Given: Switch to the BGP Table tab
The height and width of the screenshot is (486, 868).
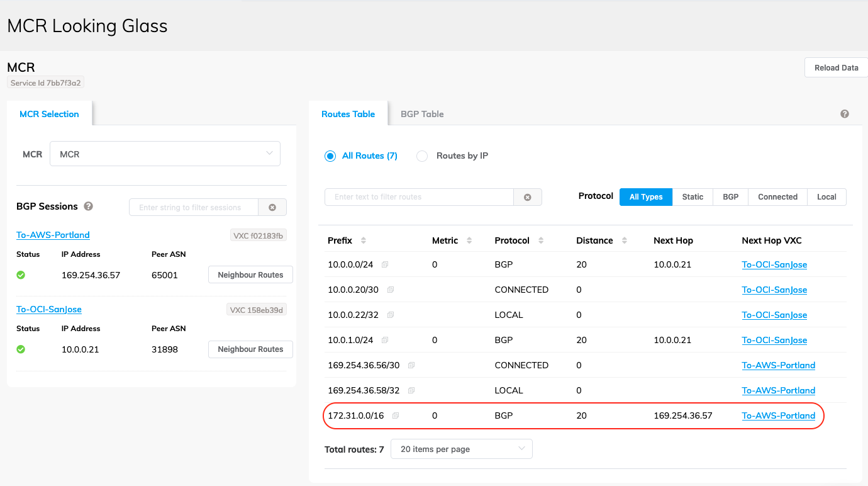Looking at the screenshot, I should click(422, 114).
